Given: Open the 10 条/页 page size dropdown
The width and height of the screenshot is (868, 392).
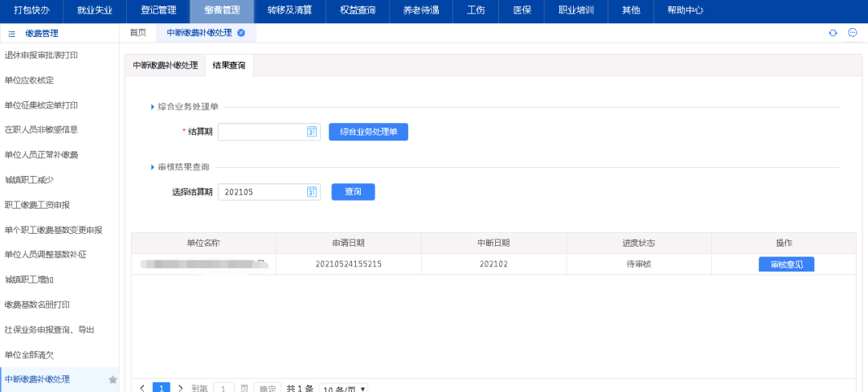Looking at the screenshot, I should 344,389.
